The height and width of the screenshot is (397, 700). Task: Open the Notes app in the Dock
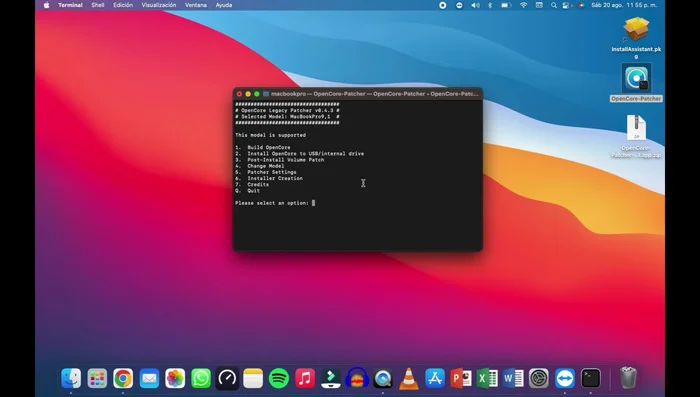253,378
